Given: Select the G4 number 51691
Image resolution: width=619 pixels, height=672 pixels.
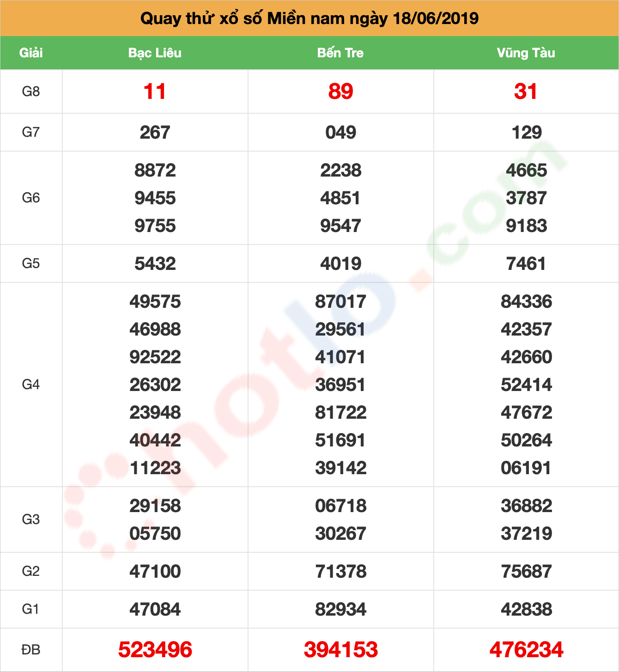Looking at the screenshot, I should pos(340,440).
